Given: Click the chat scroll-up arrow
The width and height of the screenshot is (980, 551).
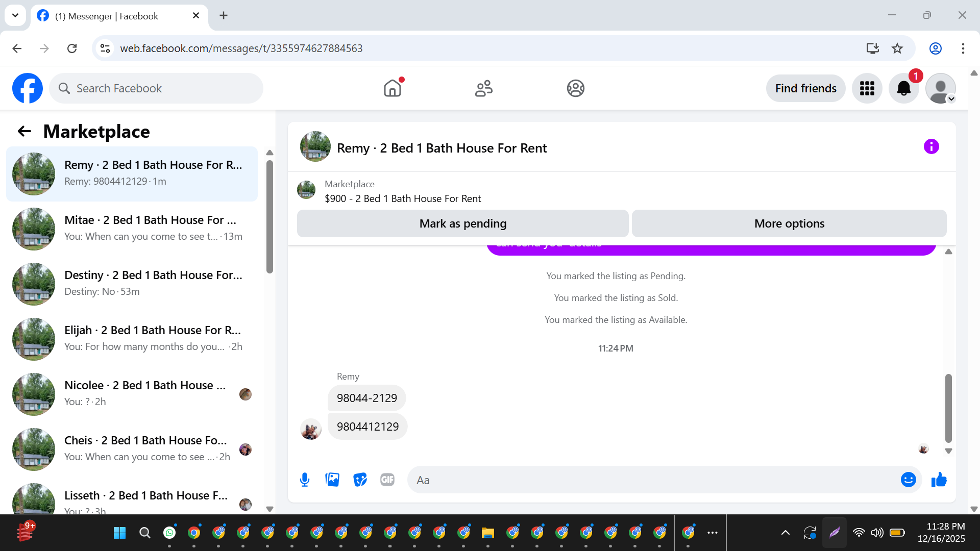Looking at the screenshot, I should coord(948,252).
